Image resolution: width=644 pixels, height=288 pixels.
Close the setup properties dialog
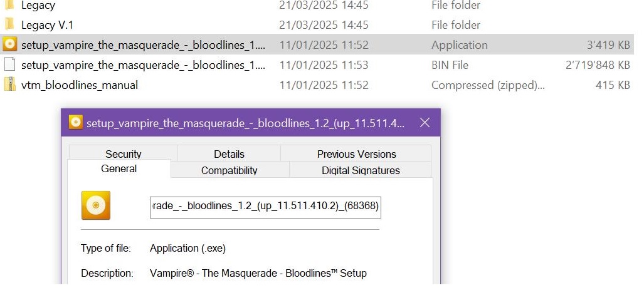pyautogui.click(x=425, y=122)
